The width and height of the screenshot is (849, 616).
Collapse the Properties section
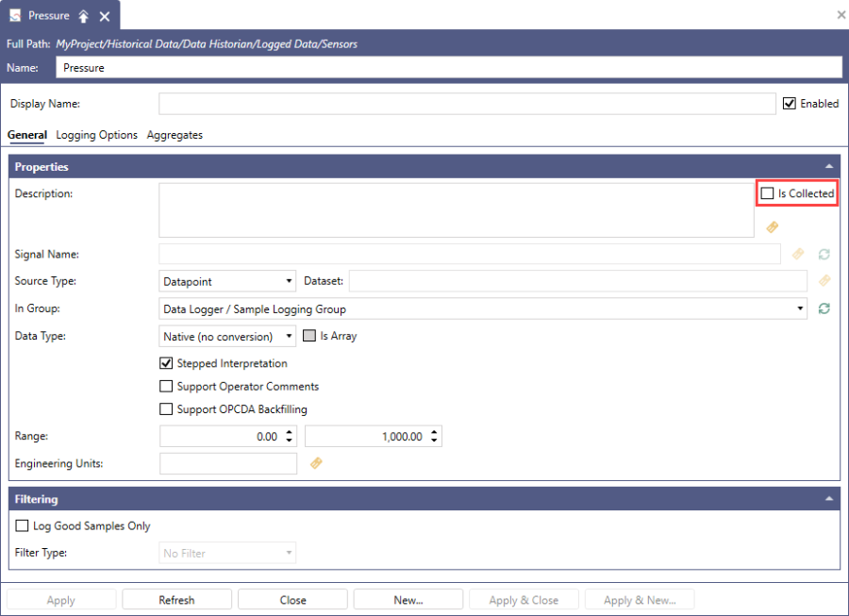[829, 166]
